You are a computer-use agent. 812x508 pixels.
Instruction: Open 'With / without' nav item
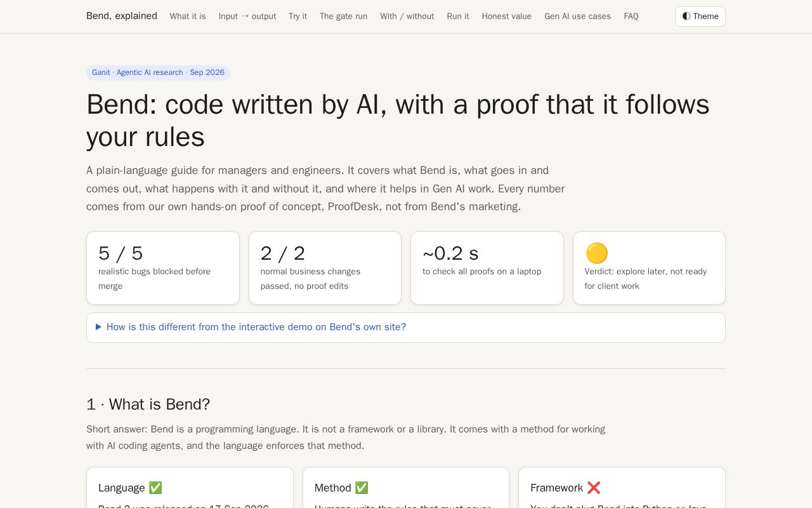click(407, 17)
